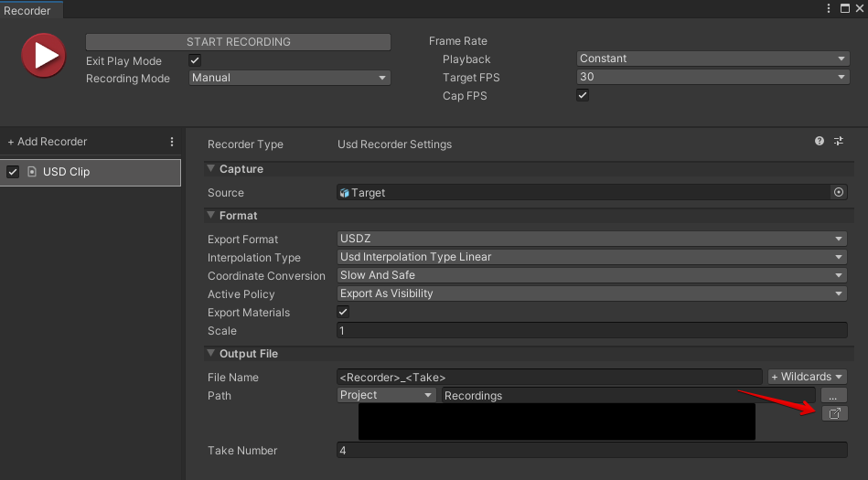Click the Recorder Type label
The width and height of the screenshot is (868, 480).
pos(245,144)
